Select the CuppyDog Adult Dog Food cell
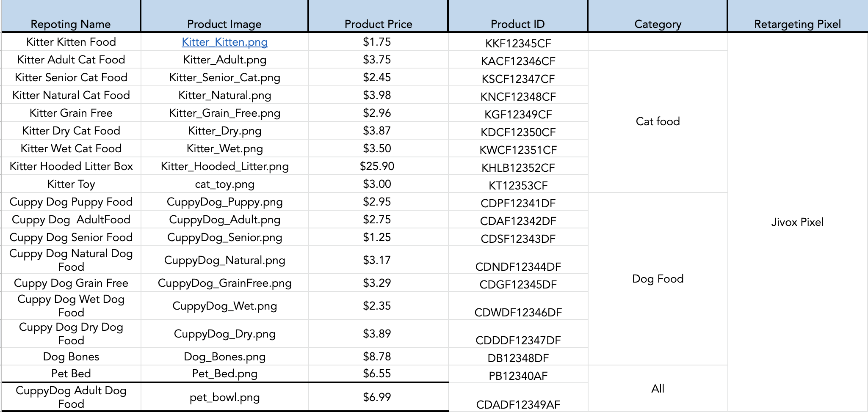The width and height of the screenshot is (868, 412). pyautogui.click(x=71, y=397)
